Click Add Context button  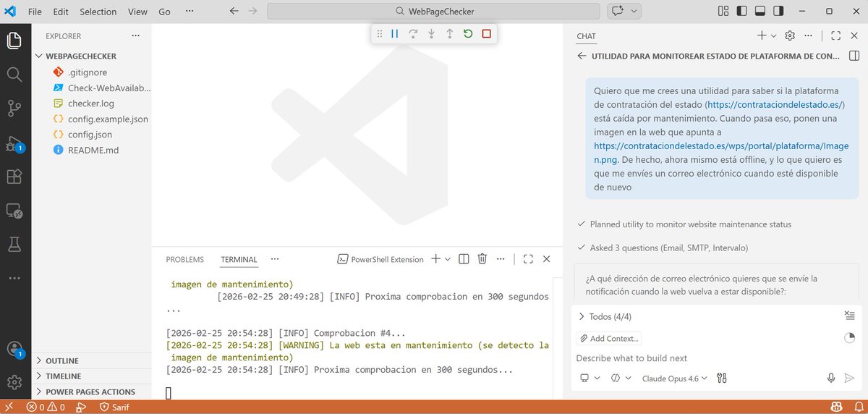[608, 338]
